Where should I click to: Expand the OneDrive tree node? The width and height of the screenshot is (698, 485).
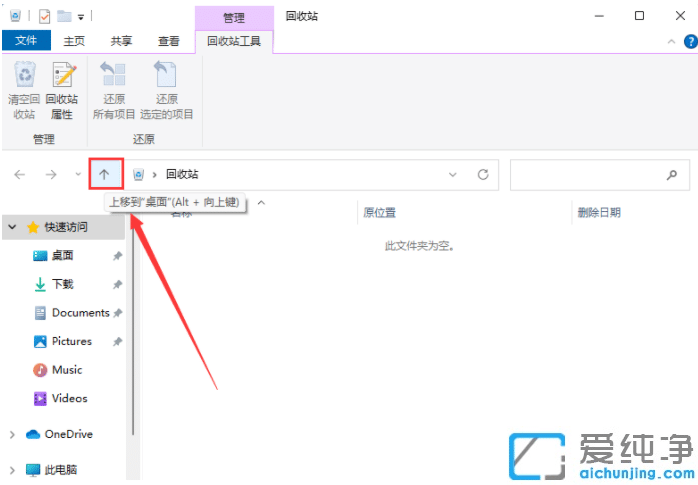[x=12, y=435]
